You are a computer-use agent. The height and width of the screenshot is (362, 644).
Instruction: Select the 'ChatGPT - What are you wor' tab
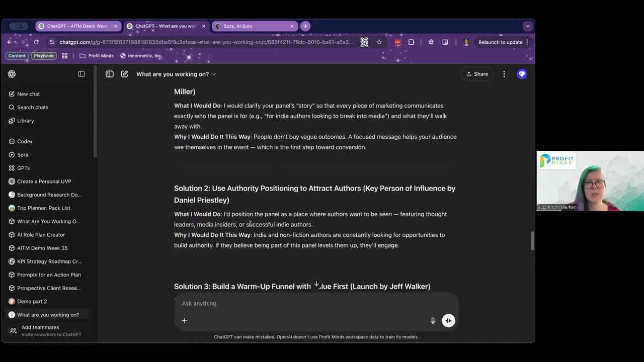tap(166, 26)
